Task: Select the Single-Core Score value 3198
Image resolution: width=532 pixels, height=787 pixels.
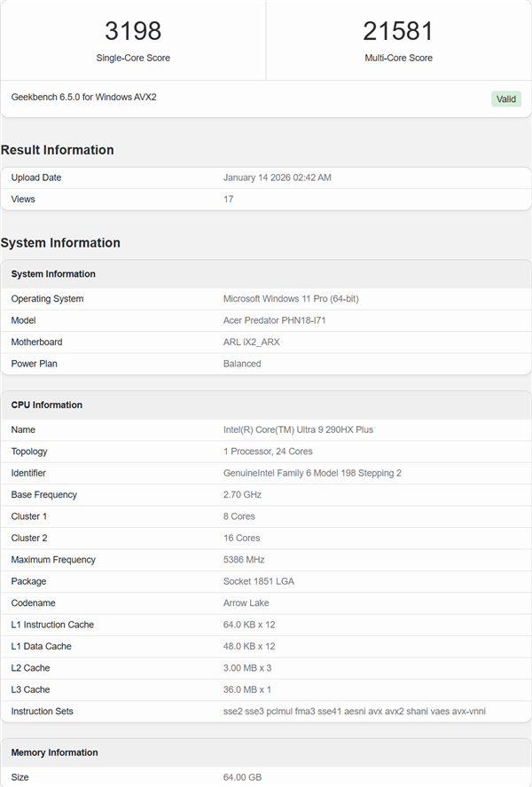Action: pos(132,30)
